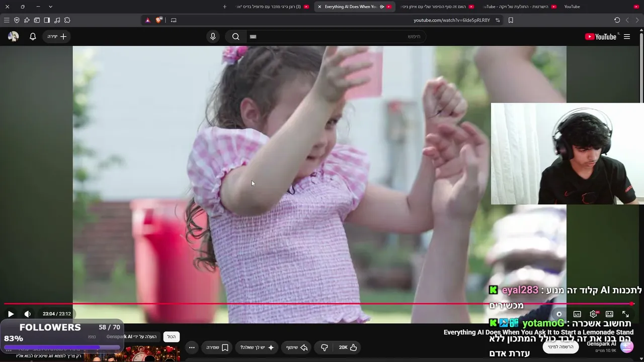Toggle subtitles/captions button in player
Viewport: 644px width, 362px height.
(x=577, y=314)
